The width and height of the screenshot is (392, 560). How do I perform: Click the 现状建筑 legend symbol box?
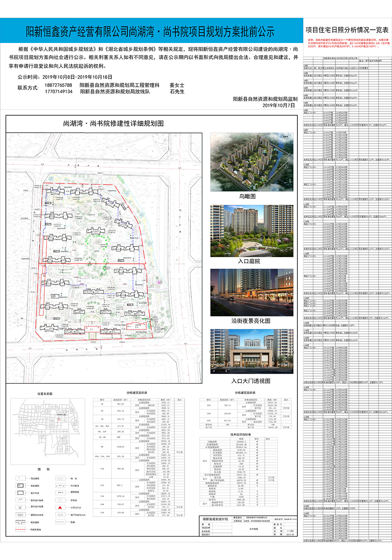21,478
